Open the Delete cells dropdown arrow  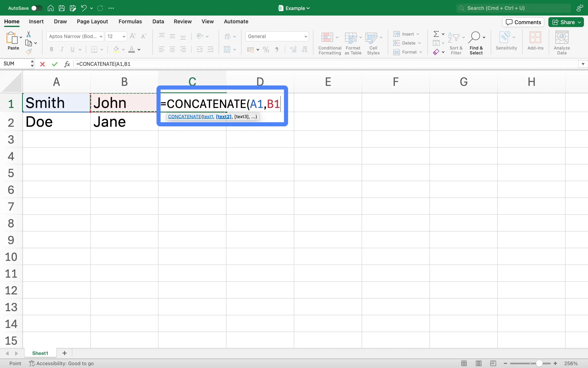(420, 43)
